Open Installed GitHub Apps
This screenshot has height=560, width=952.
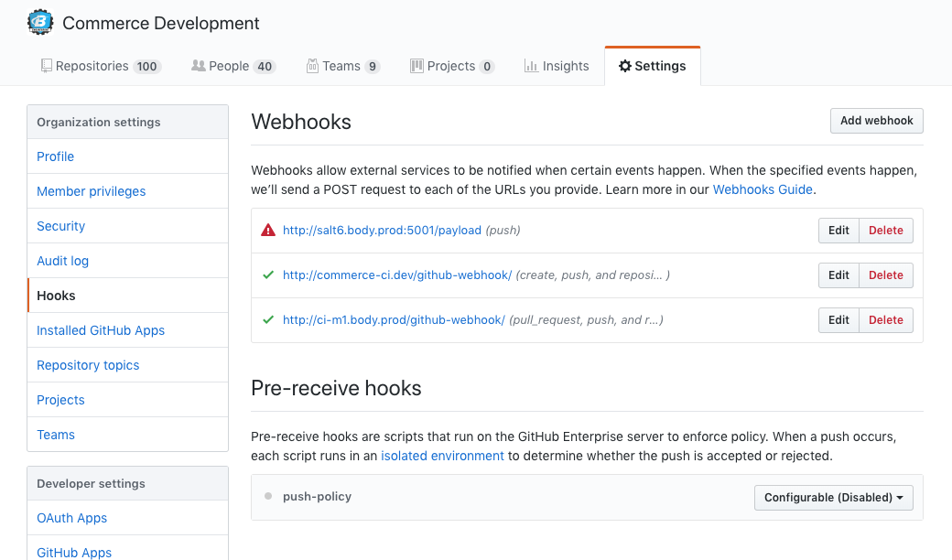coord(127,330)
